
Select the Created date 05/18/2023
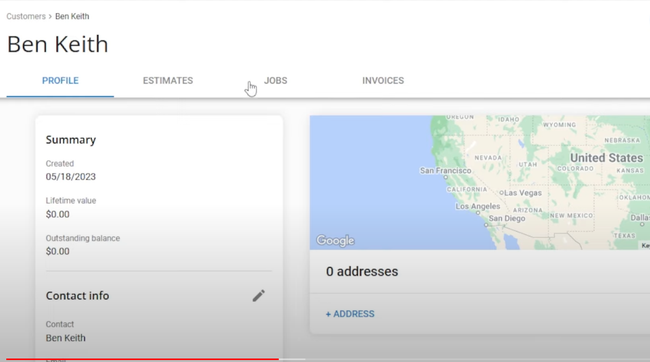pos(70,177)
